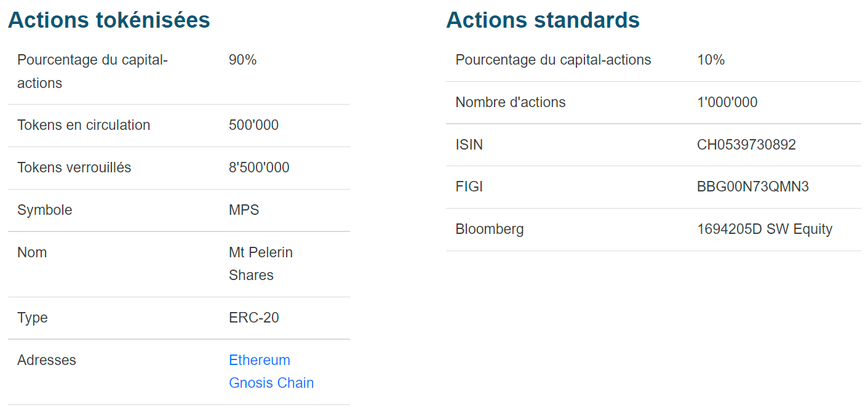868x413 pixels.
Task: Click the 1'000'000 number of shares value
Action: click(x=727, y=102)
